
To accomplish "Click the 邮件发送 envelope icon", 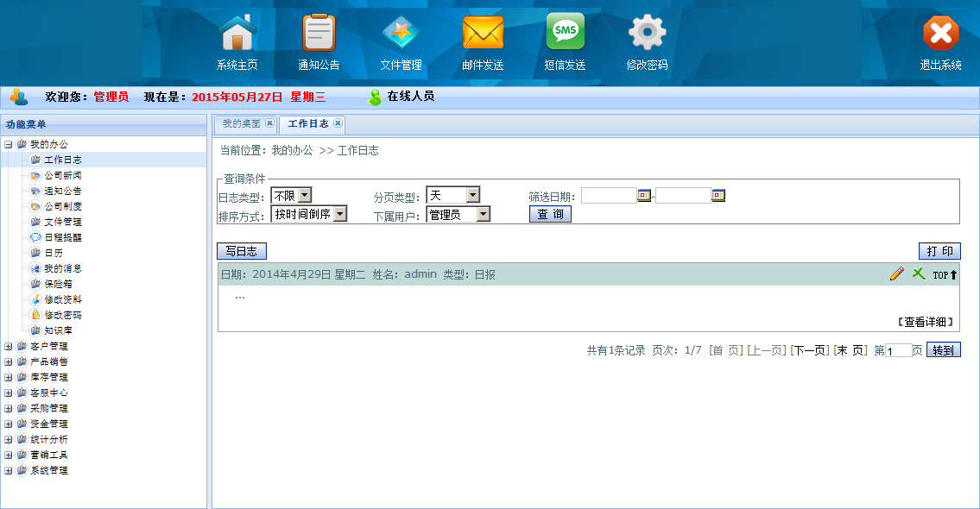I will click(x=483, y=34).
